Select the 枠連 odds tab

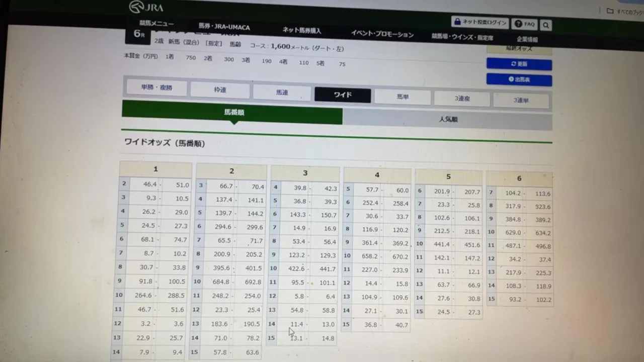220,90
